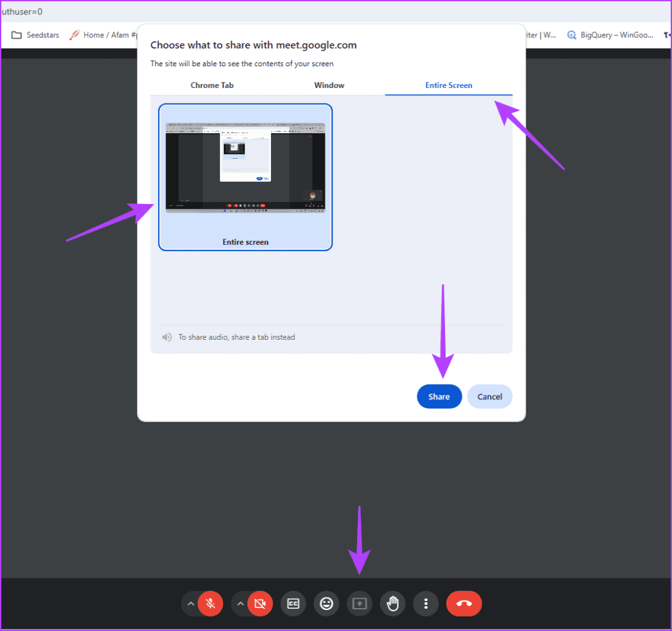Select the Entire screen preview thumbnail

click(245, 165)
